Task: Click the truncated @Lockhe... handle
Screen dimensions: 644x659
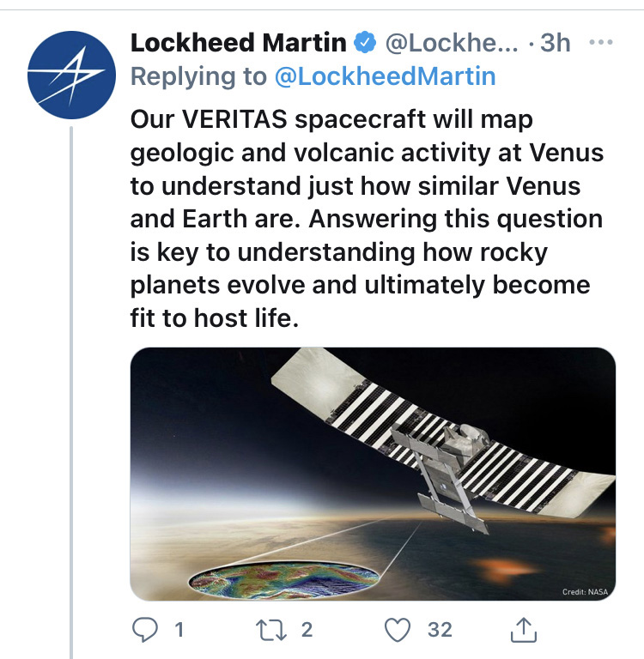Action: (x=452, y=43)
